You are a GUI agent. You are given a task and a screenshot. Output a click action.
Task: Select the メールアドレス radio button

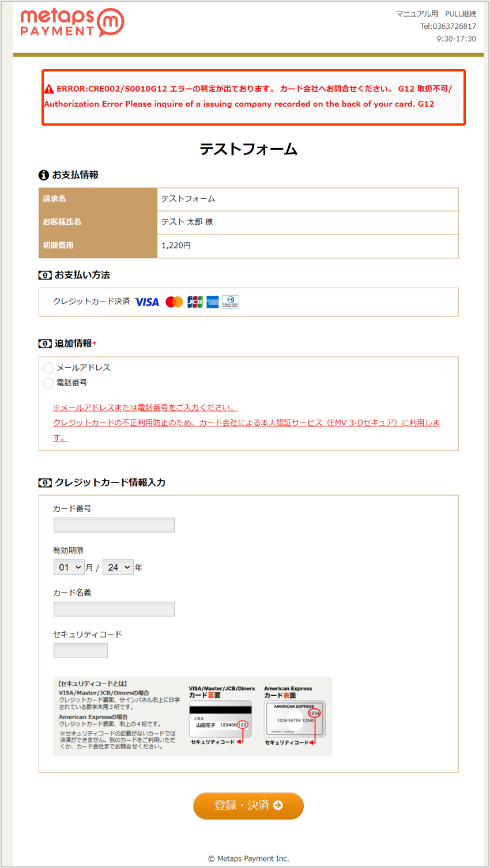[x=48, y=368]
